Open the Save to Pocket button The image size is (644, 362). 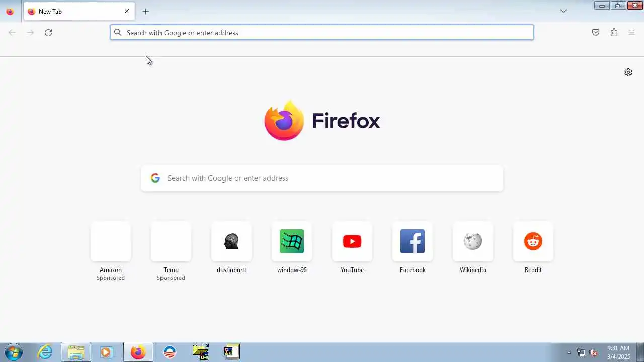pos(596,33)
